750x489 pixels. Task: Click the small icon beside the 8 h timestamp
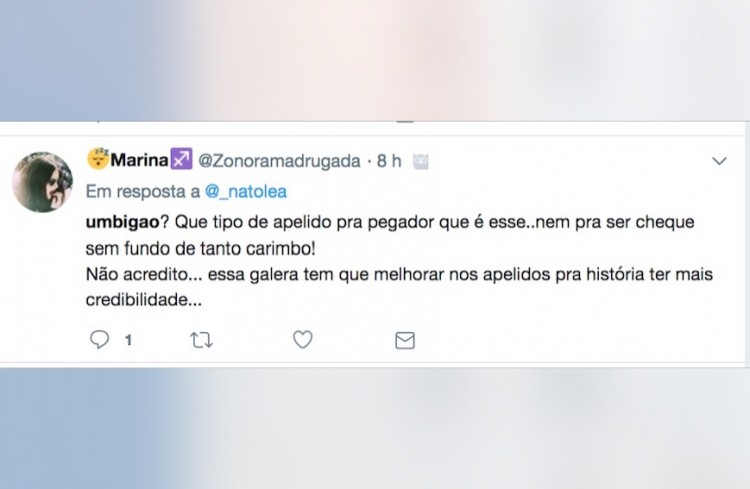421,160
